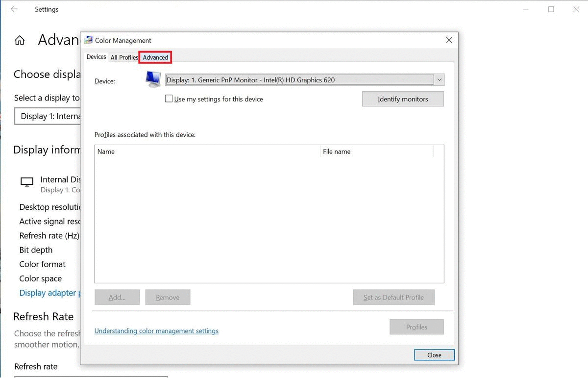The image size is (588, 378).
Task: Click the Color format label in Settings
Action: coord(42,264)
